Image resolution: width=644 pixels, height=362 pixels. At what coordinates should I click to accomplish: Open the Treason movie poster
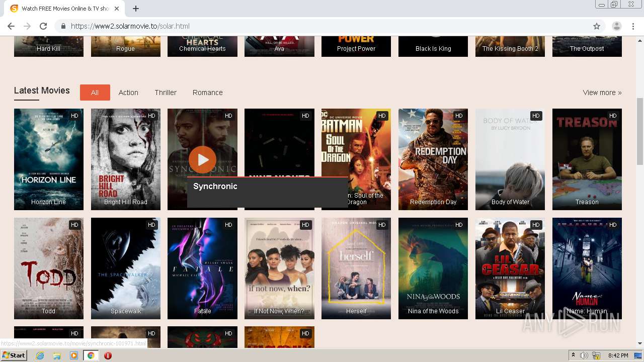click(587, 159)
